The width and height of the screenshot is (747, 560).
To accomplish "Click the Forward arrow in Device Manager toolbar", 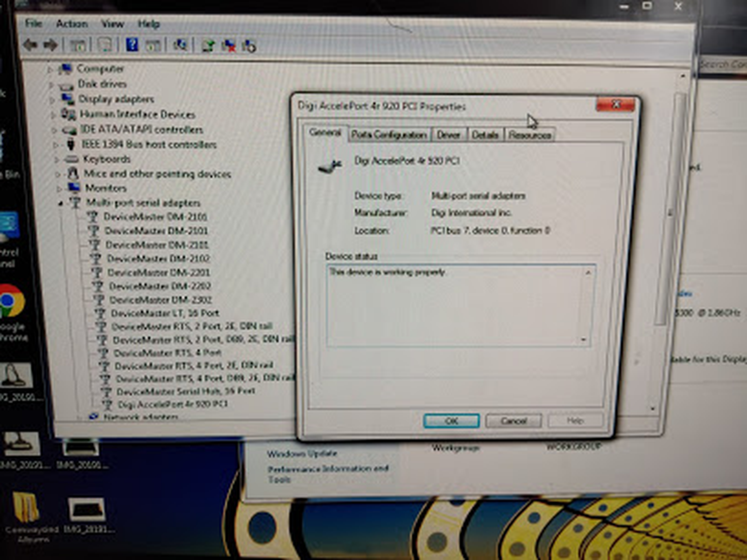I will (x=50, y=45).
